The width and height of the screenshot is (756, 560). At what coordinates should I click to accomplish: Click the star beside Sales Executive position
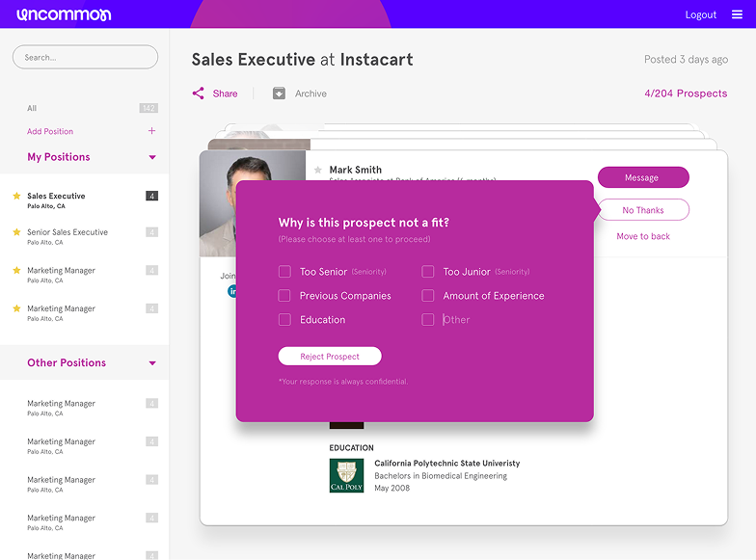pyautogui.click(x=17, y=196)
